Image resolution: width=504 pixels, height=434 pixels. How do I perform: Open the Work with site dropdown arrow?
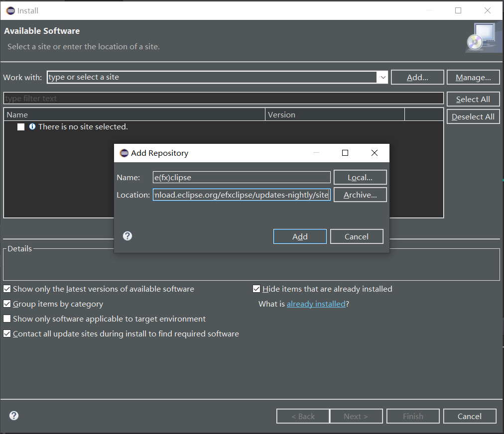[x=383, y=77]
